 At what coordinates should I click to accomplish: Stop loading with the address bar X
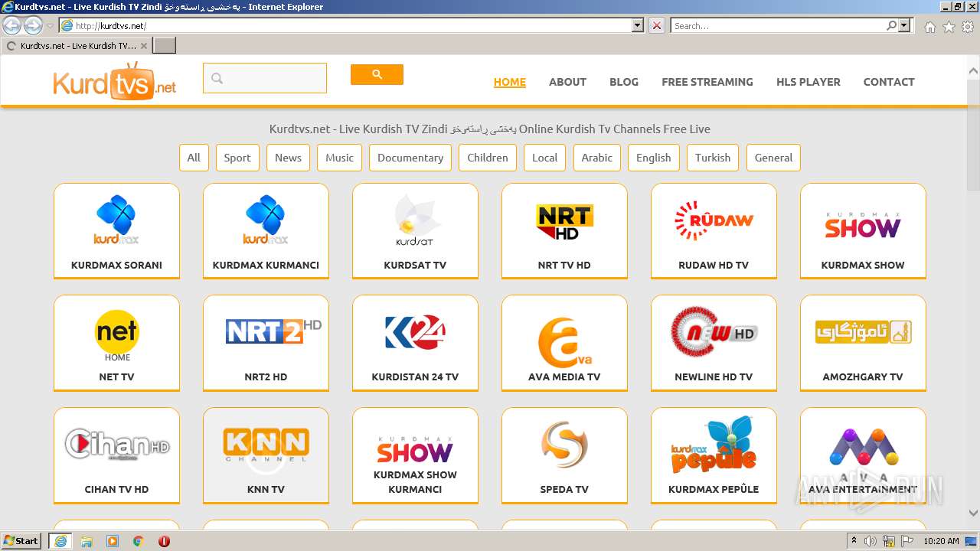tap(657, 25)
